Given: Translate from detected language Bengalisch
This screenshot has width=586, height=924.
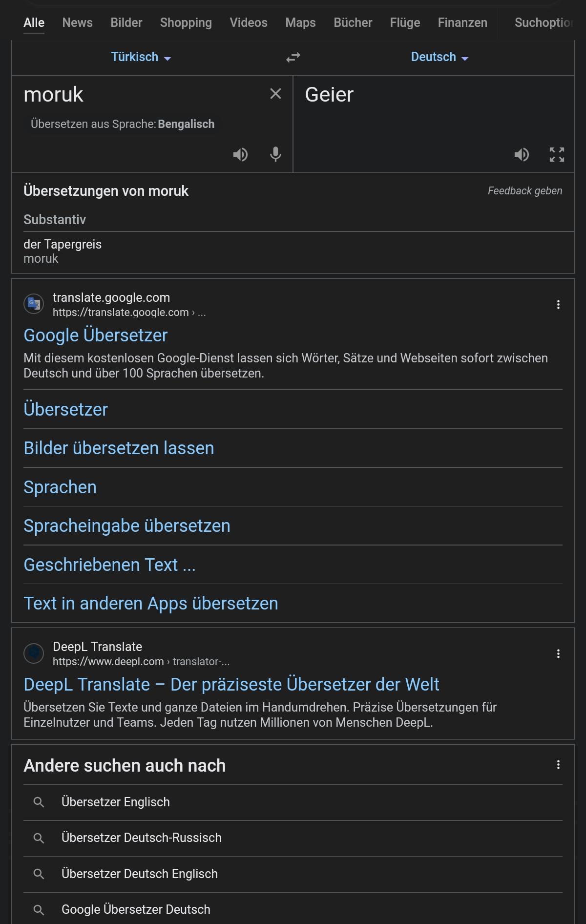Looking at the screenshot, I should pyautogui.click(x=186, y=124).
